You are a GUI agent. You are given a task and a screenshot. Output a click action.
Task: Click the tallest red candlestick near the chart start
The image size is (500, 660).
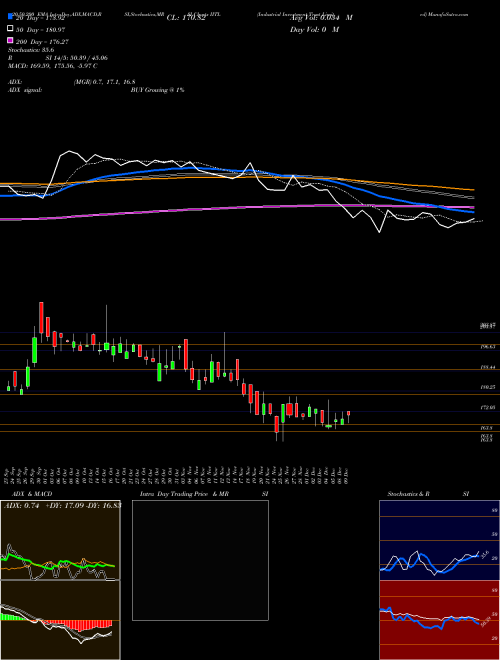[41, 317]
